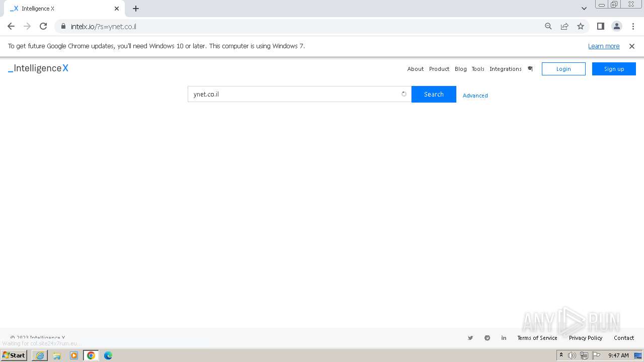The width and height of the screenshot is (644, 362).
Task: Expand the tab search dropdown arrow
Action: tap(584, 9)
